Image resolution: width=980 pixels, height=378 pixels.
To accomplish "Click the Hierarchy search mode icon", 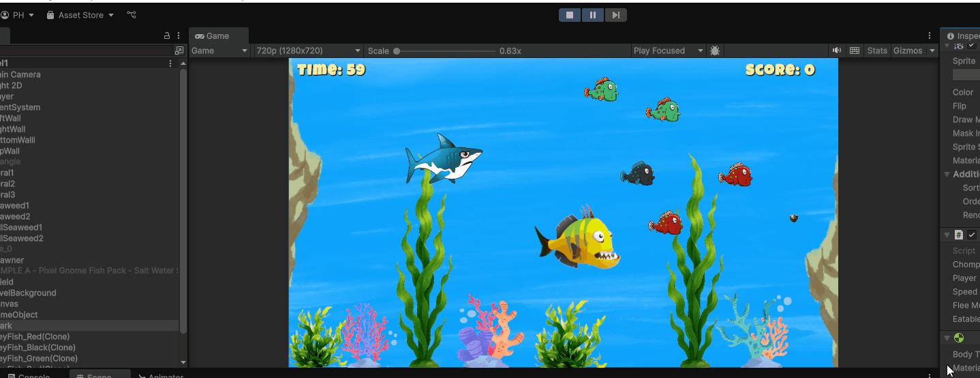I will (179, 50).
